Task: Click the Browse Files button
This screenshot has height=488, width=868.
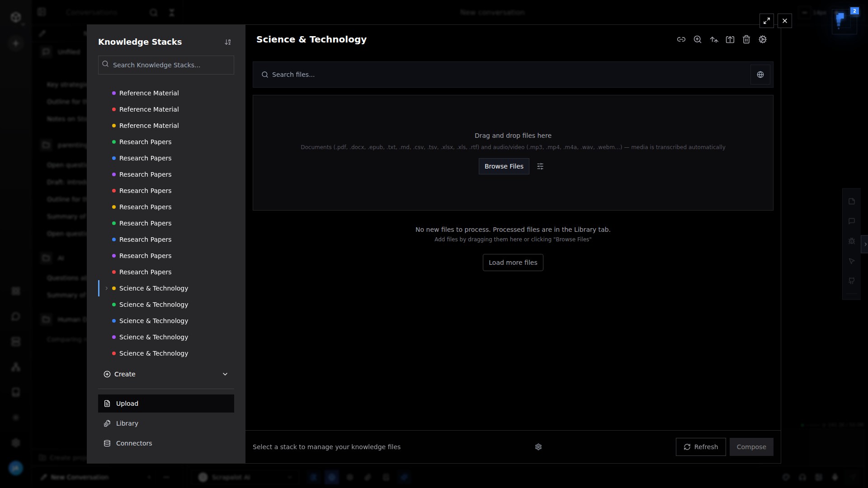Action: [504, 166]
